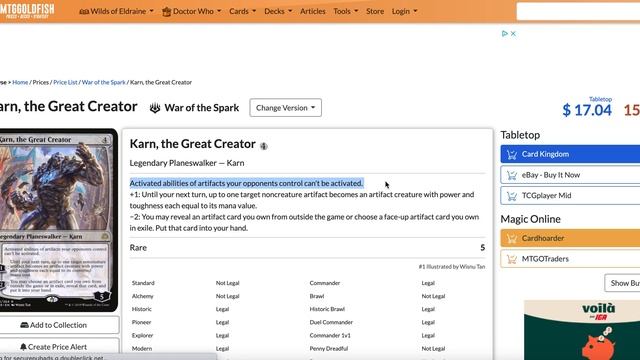Screen dimensions: 640x360
Task: Buy from eBay - Buy It Now
Action: pos(570,175)
